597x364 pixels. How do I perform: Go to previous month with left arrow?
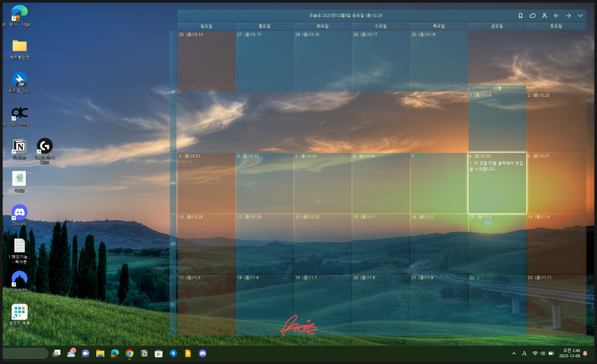(556, 16)
